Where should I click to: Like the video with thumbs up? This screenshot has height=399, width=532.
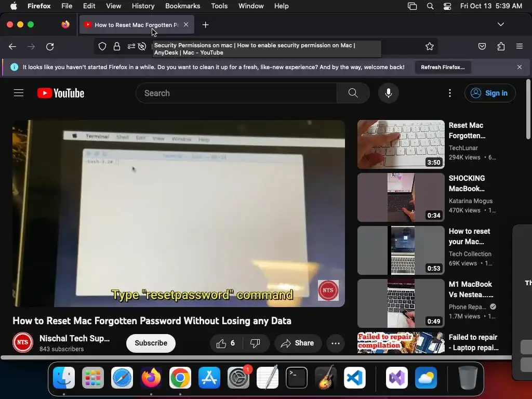(226, 343)
